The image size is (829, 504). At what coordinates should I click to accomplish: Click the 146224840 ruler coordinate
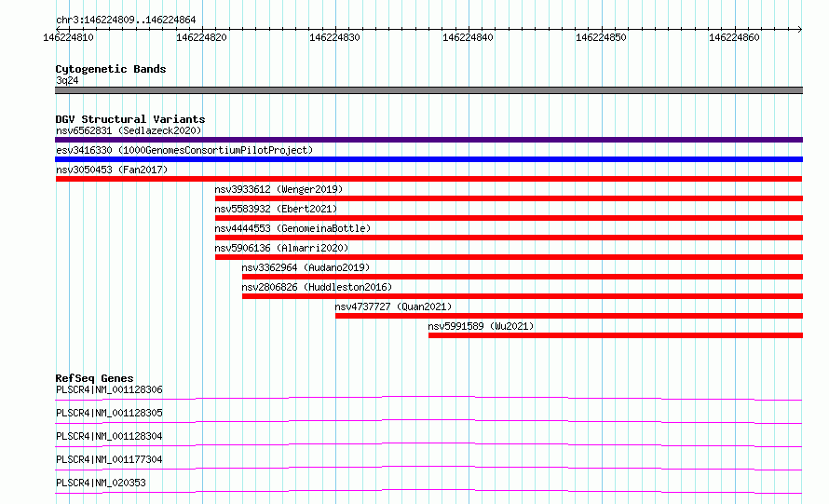(x=468, y=37)
